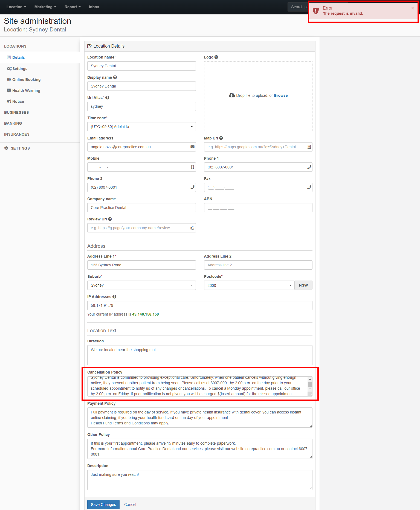
Task: Click the IP Addresses help icon
Action: (114, 297)
